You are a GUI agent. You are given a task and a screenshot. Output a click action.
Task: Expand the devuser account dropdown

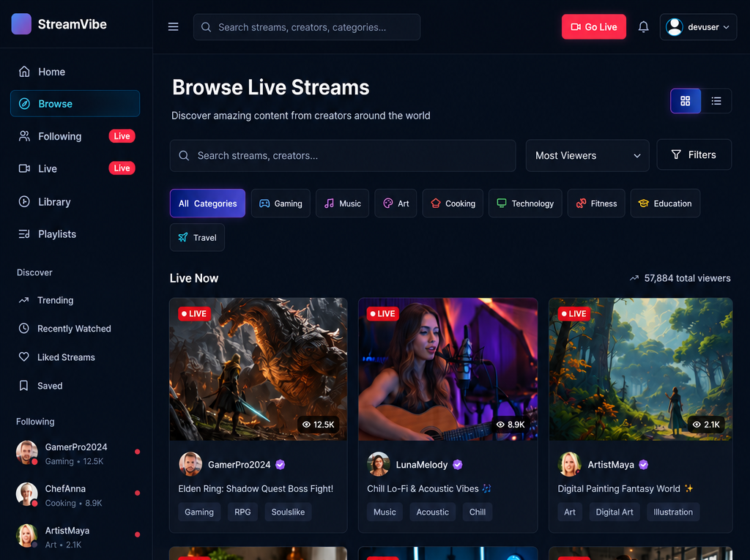tap(698, 27)
